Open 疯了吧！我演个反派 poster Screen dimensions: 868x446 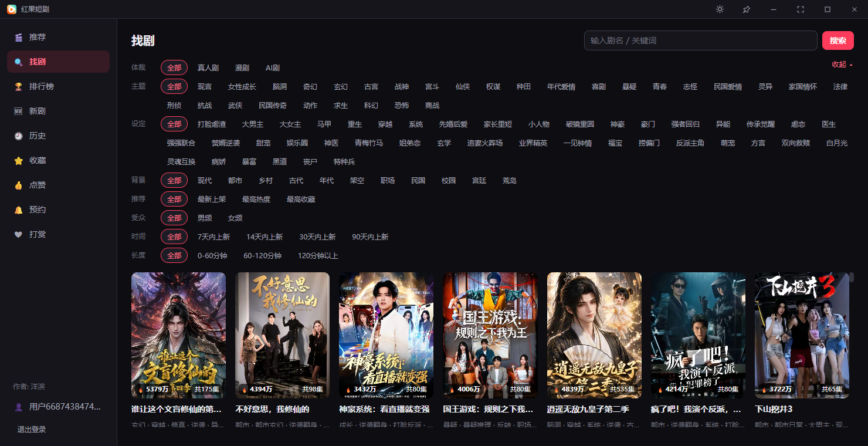click(698, 335)
